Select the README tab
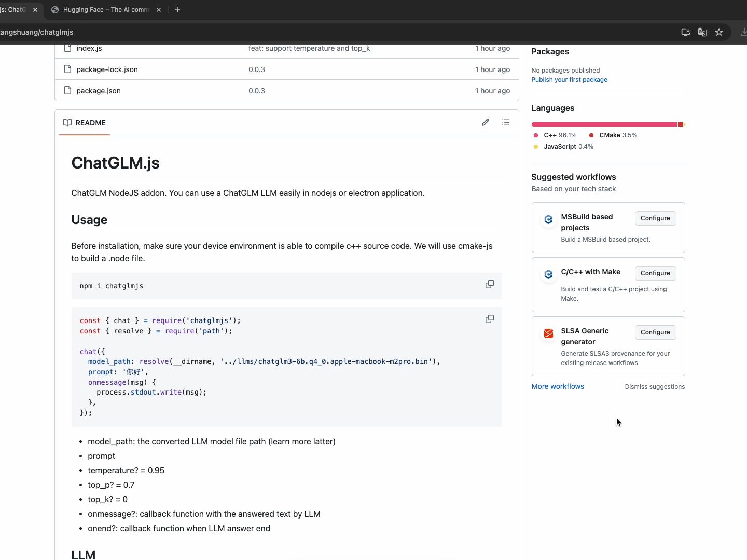The width and height of the screenshot is (747, 560). click(x=85, y=123)
